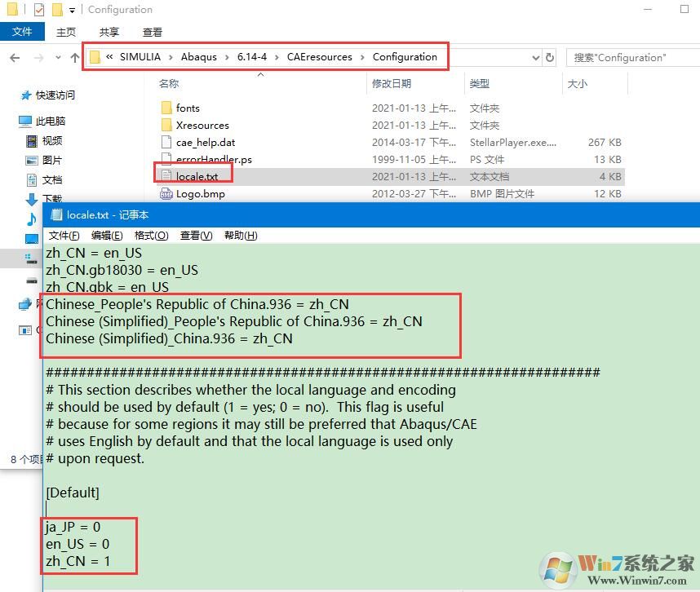Screen dimensions: 700x592
Task: Select the Xresources folder icon
Action: [x=166, y=126]
